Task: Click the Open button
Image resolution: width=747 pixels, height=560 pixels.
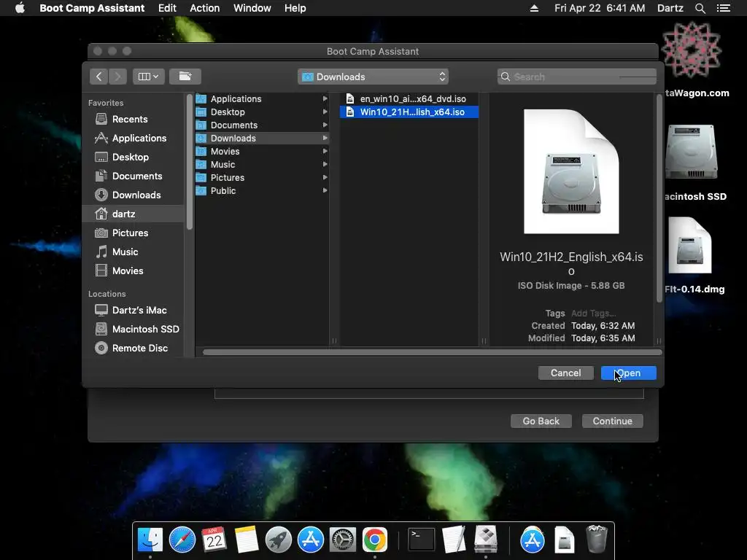Action: click(628, 373)
